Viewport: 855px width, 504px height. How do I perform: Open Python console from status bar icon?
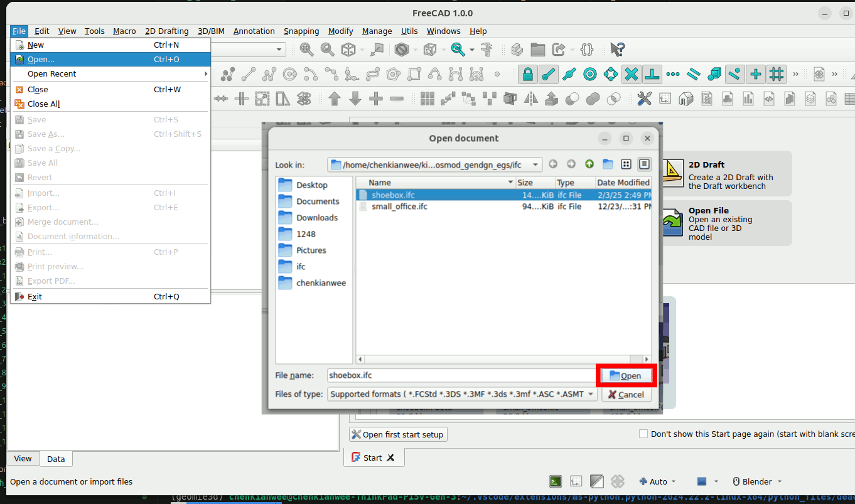[556, 481]
